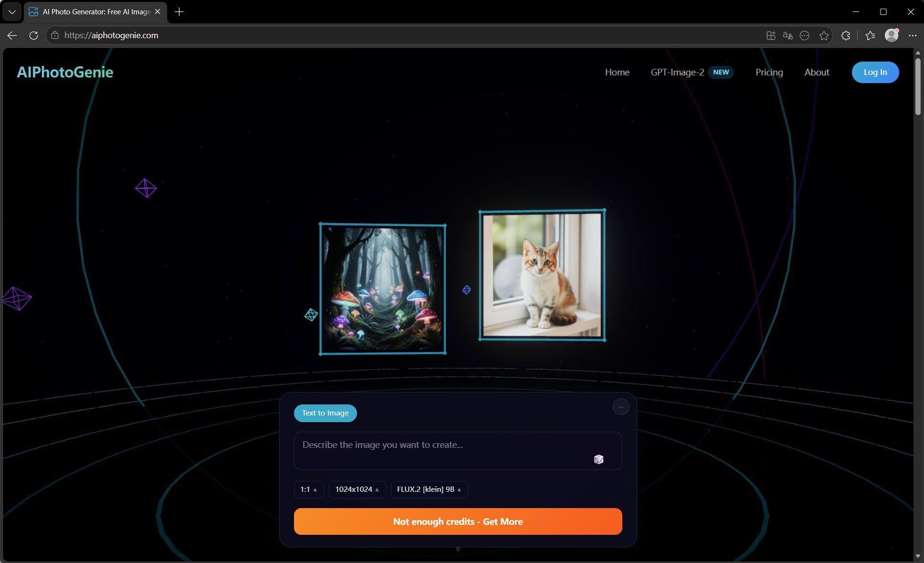Image resolution: width=924 pixels, height=563 pixels.
Task: Click the Log In button
Action: 875,72
